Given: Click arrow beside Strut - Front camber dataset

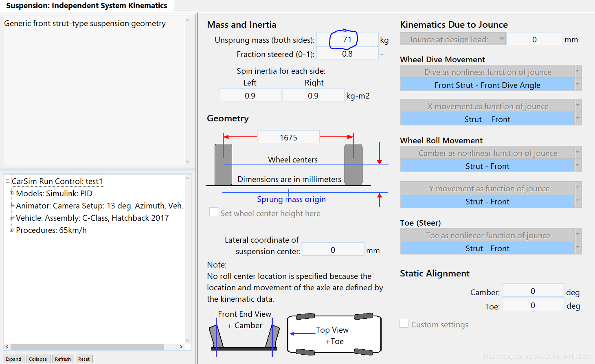Looking at the screenshot, I should pos(578,166).
